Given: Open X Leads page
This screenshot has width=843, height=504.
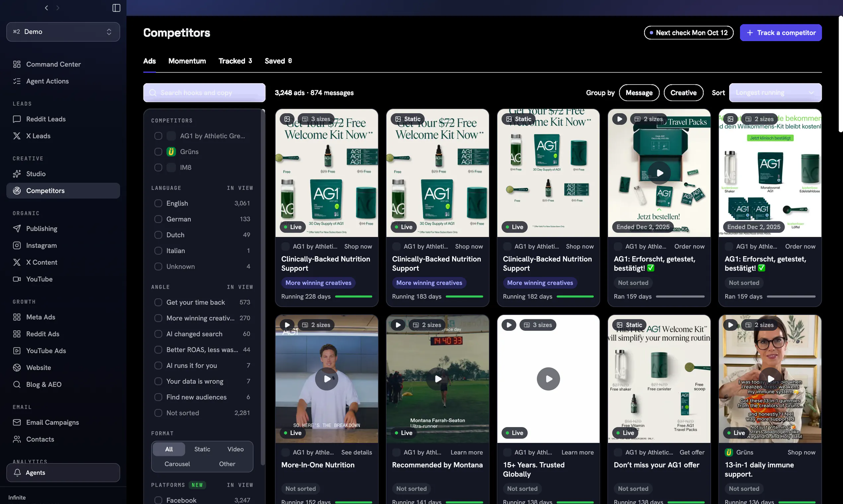Looking at the screenshot, I should pos(63,136).
